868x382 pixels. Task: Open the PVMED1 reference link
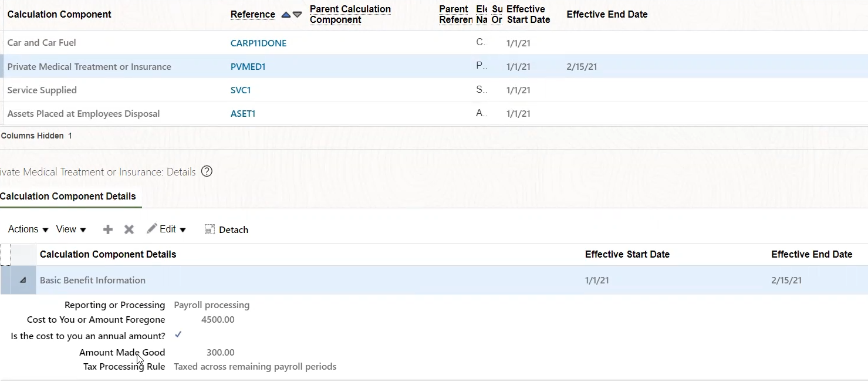[x=248, y=67]
